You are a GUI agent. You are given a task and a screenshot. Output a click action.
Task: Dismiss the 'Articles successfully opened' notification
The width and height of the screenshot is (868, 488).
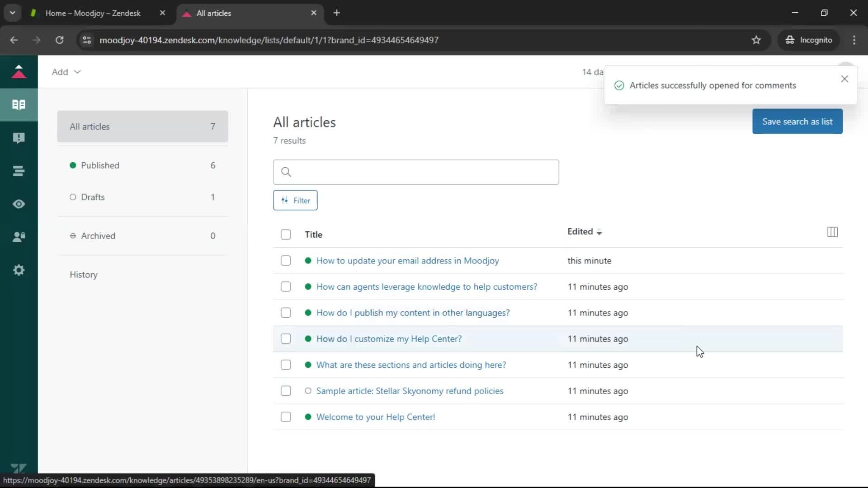844,79
